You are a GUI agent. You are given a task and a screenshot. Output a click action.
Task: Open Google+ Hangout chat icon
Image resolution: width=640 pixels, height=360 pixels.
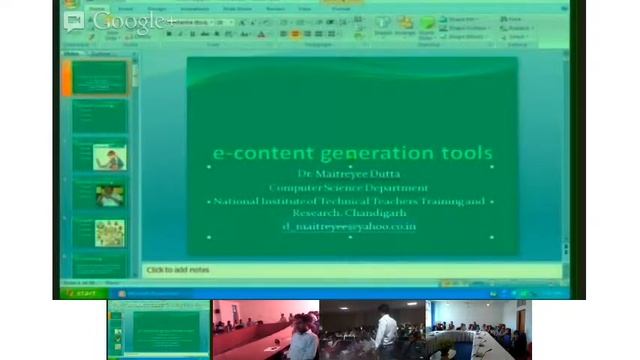point(74,21)
